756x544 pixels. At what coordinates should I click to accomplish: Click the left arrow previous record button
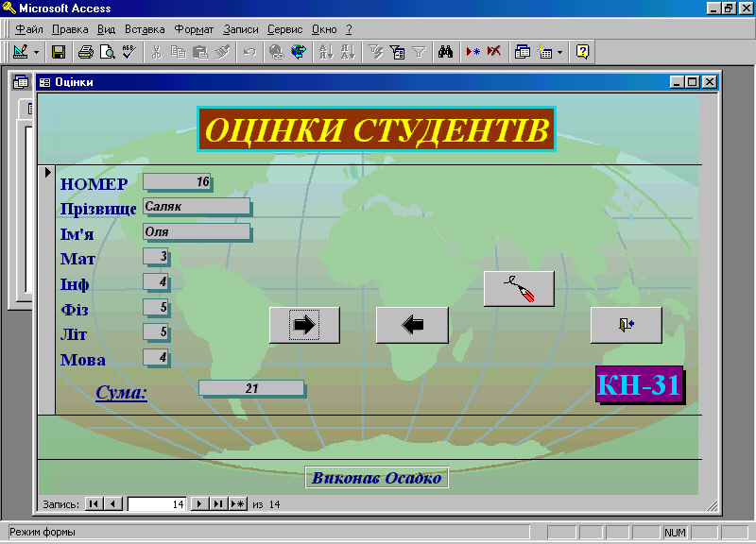click(412, 325)
